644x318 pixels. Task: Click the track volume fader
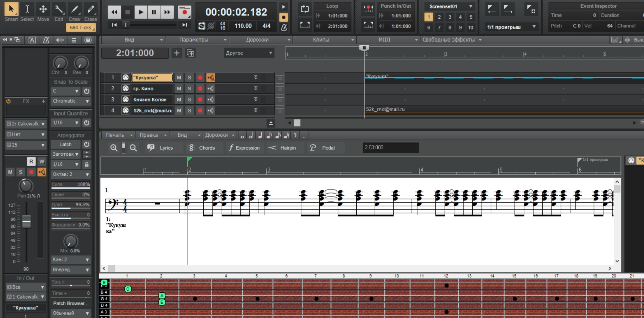click(x=26, y=222)
